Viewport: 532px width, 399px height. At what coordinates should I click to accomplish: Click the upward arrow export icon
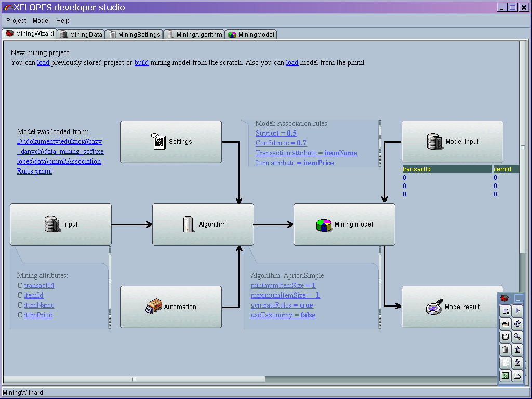[517, 350]
